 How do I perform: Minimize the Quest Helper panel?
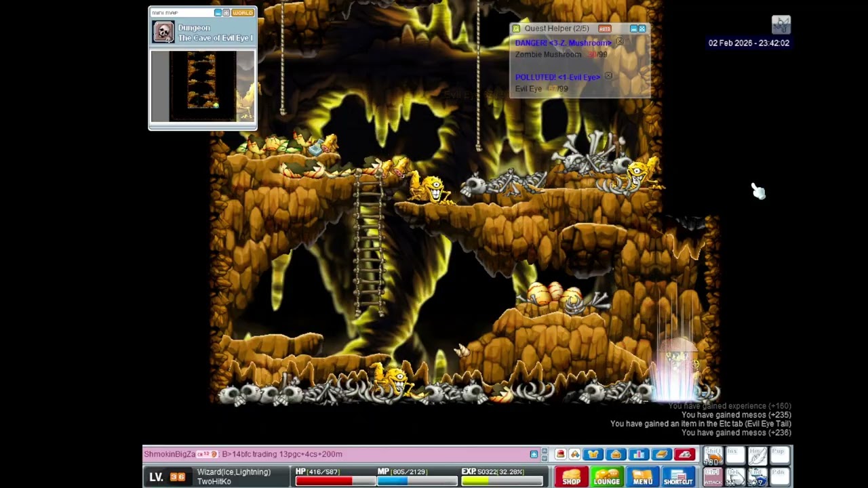[x=633, y=28]
